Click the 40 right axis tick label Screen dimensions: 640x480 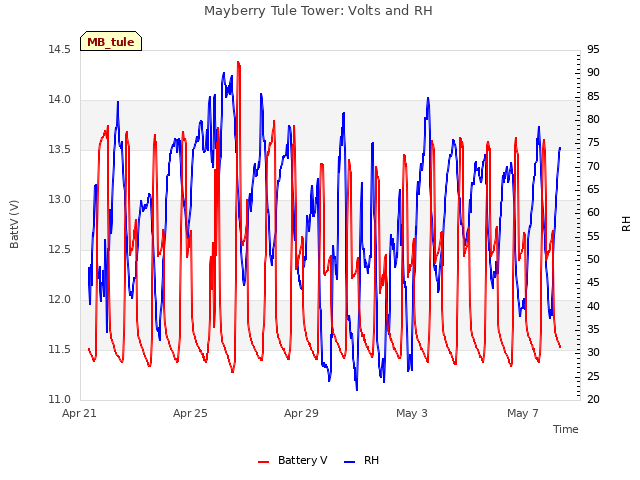click(593, 306)
